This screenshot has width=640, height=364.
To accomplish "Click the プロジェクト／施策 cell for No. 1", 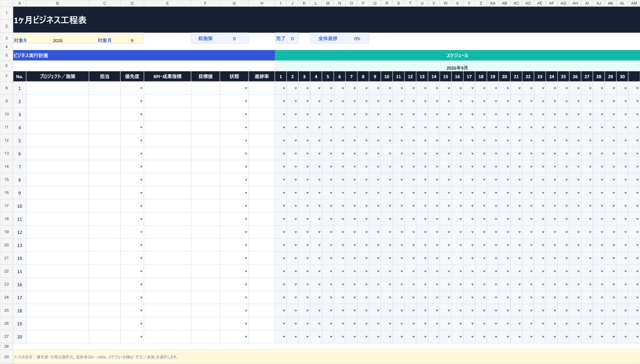I will coord(58,88).
